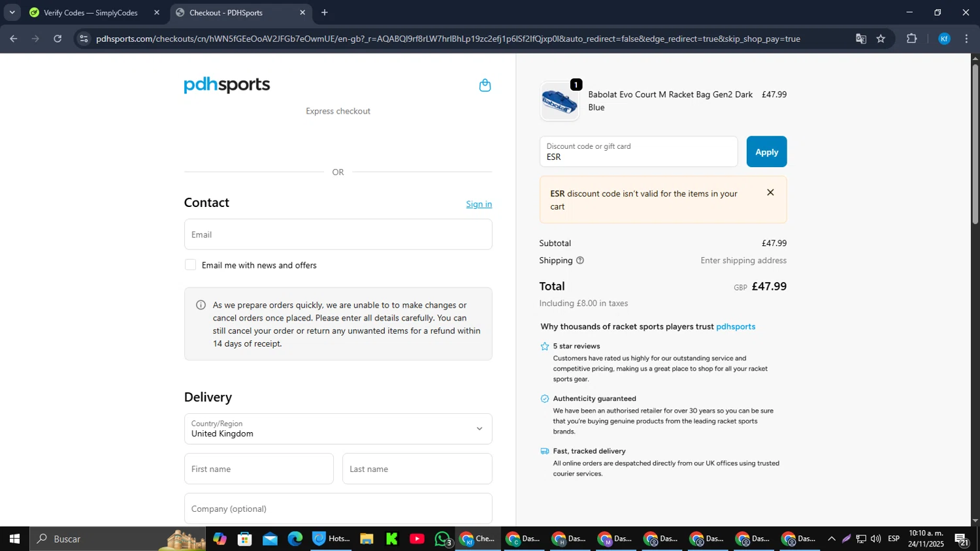Screen dimensions: 980x551
Task: Go back to the previous page
Action: click(13, 39)
